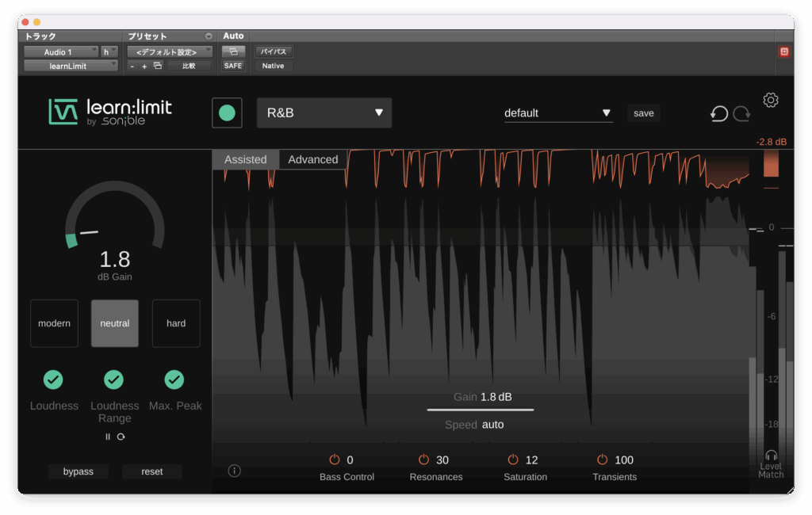Select previous preset with minus button
This screenshot has height=515, width=812.
point(132,67)
